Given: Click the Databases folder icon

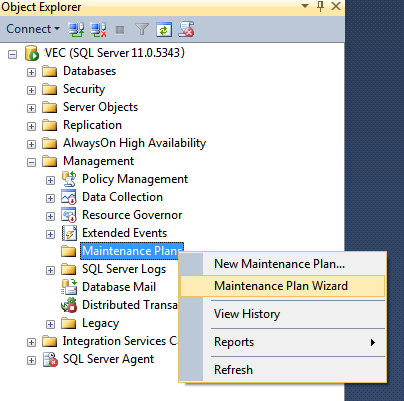Looking at the screenshot, I should 50,71.
